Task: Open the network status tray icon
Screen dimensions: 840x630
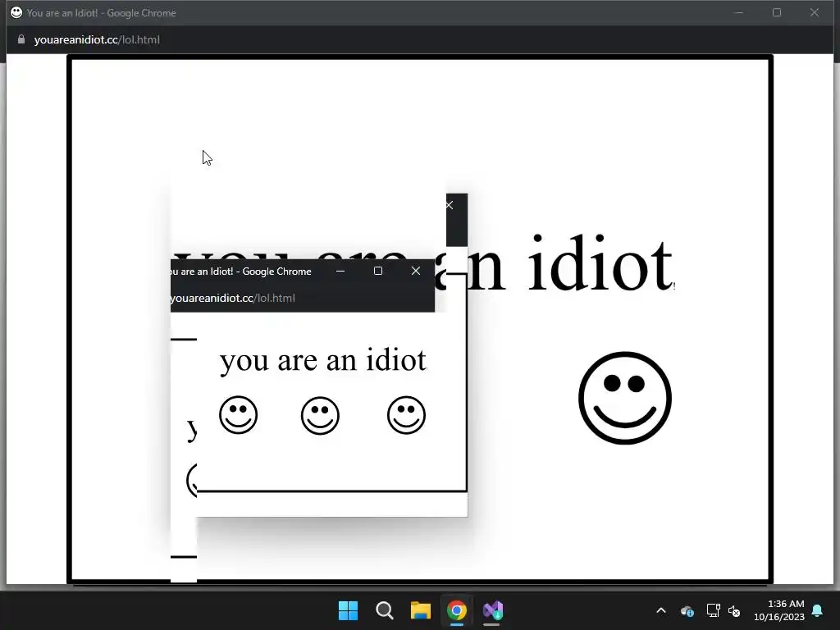Action: 713,610
